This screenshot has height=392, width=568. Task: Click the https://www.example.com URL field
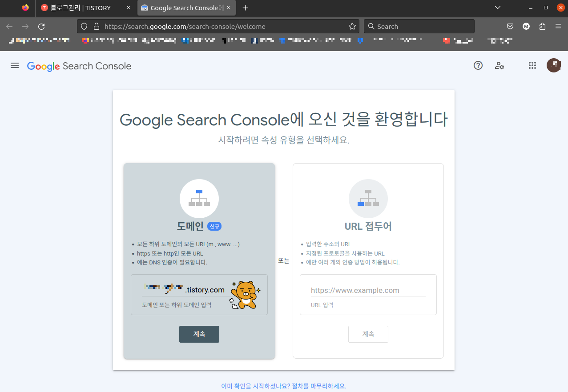point(368,290)
